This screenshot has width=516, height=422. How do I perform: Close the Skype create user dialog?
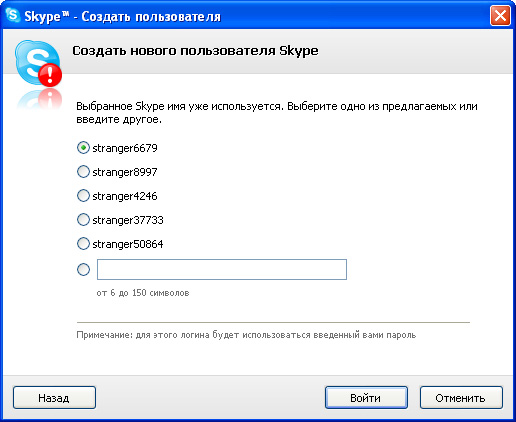pos(500,16)
